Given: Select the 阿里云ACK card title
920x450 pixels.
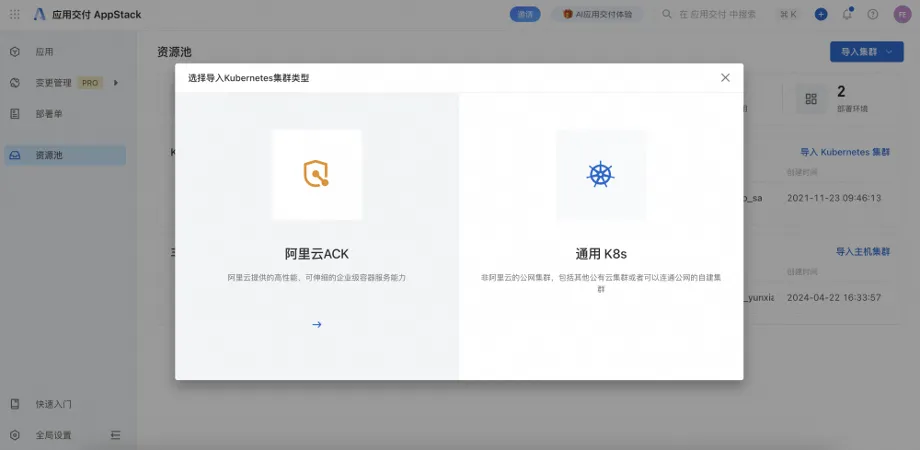Looking at the screenshot, I should click(x=317, y=254).
